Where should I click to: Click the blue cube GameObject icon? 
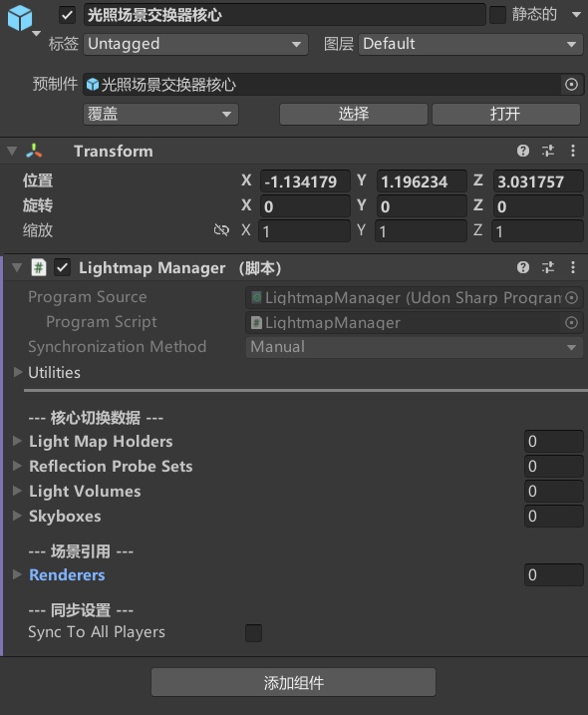coord(20,17)
